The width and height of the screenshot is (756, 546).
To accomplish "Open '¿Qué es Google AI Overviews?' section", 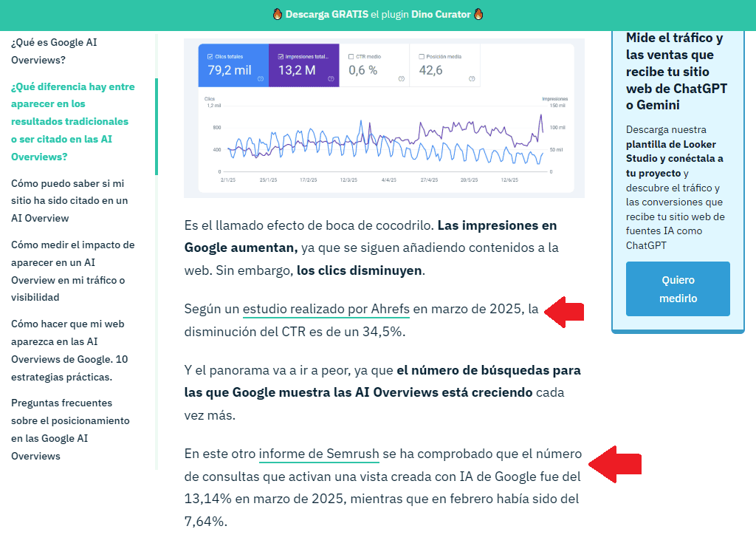I will click(54, 51).
